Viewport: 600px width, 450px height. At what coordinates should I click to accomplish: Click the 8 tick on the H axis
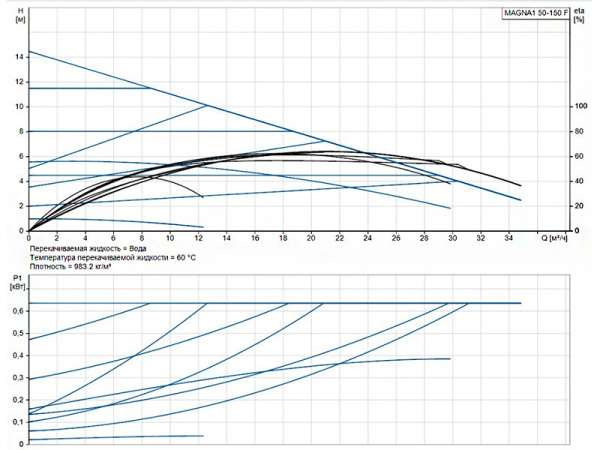(20, 131)
